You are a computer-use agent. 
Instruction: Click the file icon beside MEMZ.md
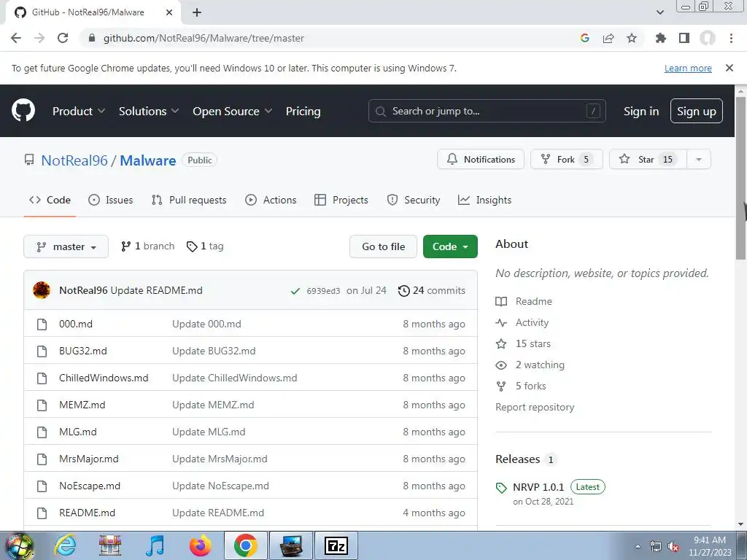[42, 405]
